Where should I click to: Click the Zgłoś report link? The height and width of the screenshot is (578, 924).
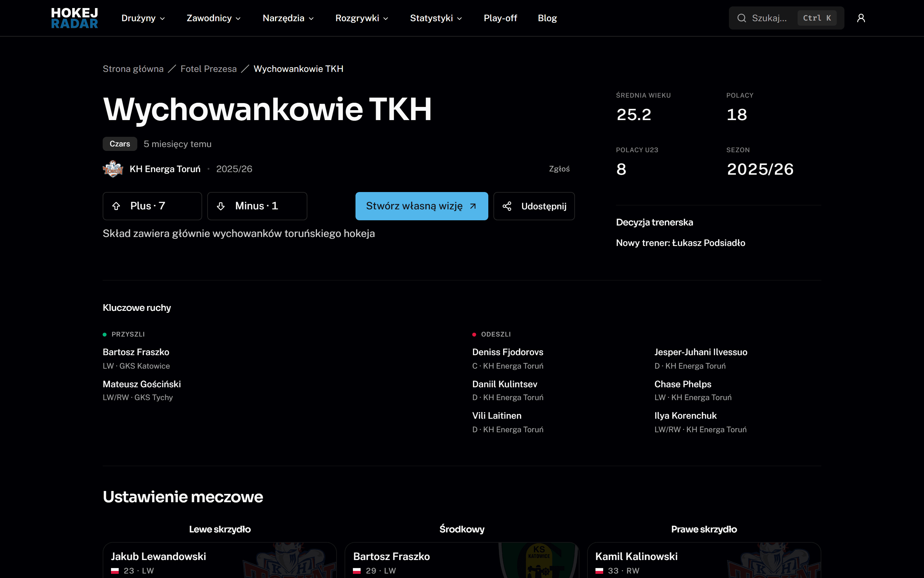[559, 169]
